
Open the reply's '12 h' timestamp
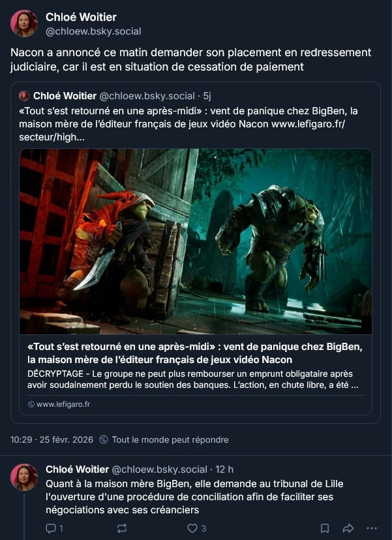(x=224, y=469)
